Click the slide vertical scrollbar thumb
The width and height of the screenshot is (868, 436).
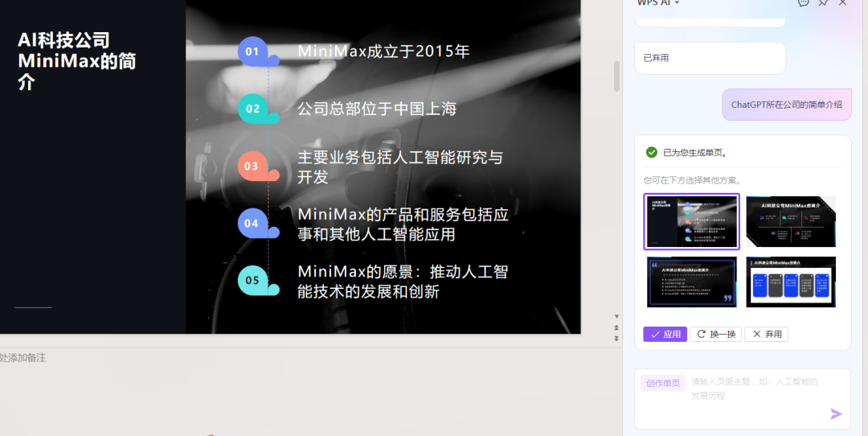tap(616, 76)
